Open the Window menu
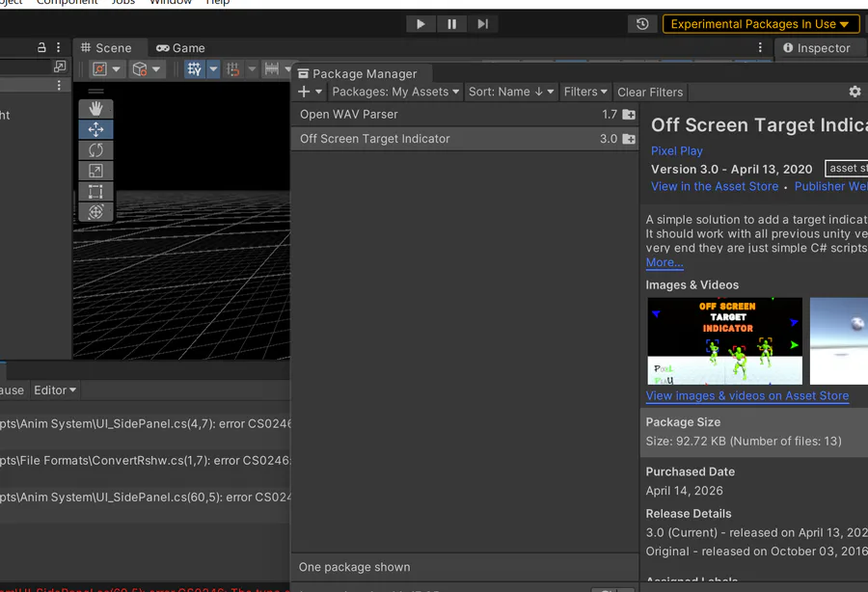Screen dimensions: 868x592 (x=171, y=2)
